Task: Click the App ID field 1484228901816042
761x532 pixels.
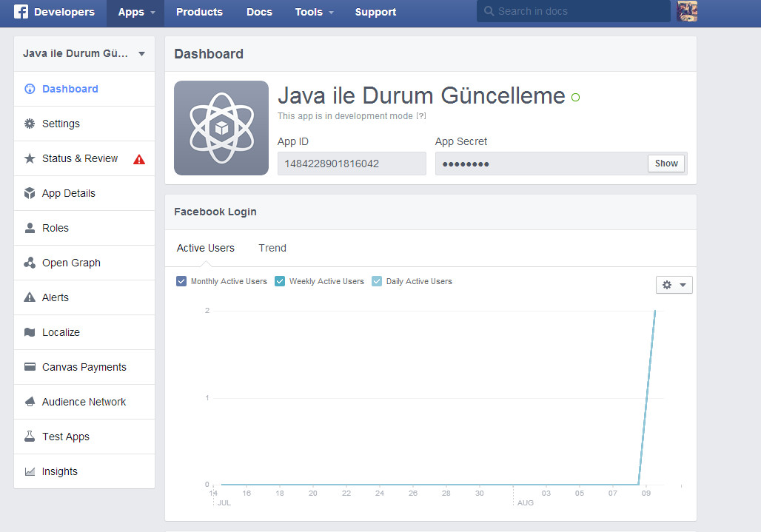Action: pyautogui.click(x=352, y=164)
